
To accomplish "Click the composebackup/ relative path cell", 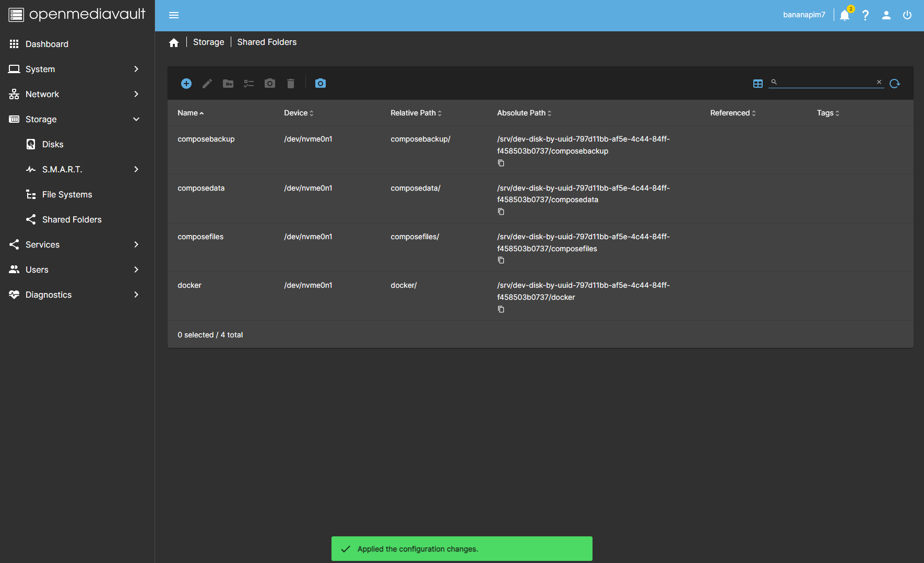I will [x=420, y=139].
